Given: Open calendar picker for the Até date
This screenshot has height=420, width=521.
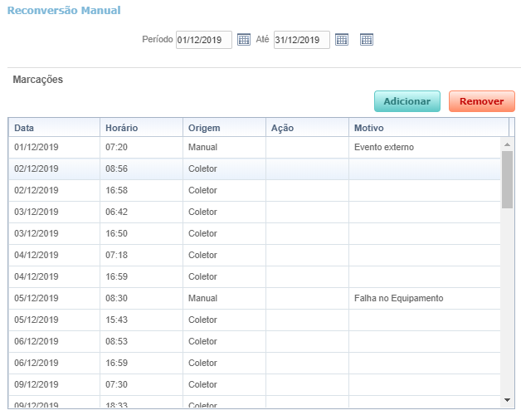Looking at the screenshot, I should pyautogui.click(x=342, y=40).
